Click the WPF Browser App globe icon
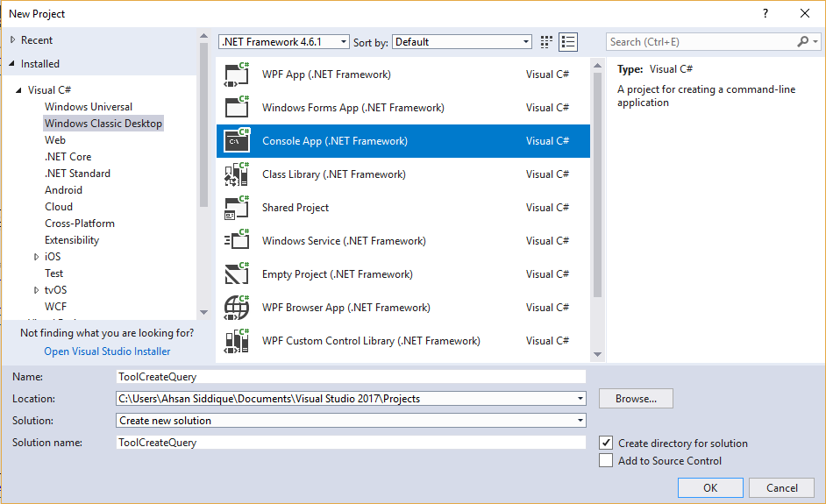 pyautogui.click(x=237, y=308)
